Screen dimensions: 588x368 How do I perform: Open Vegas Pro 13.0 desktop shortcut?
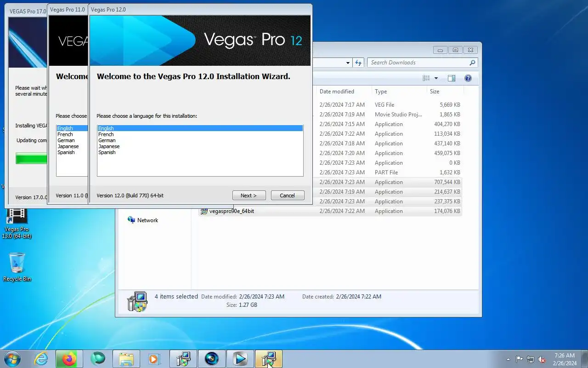click(x=17, y=224)
